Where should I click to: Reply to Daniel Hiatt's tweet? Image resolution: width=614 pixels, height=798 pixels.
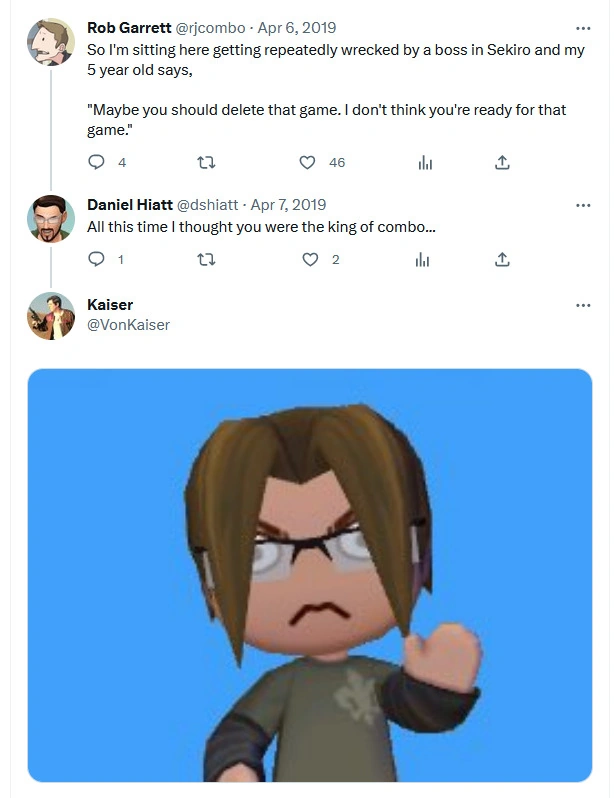point(97,260)
